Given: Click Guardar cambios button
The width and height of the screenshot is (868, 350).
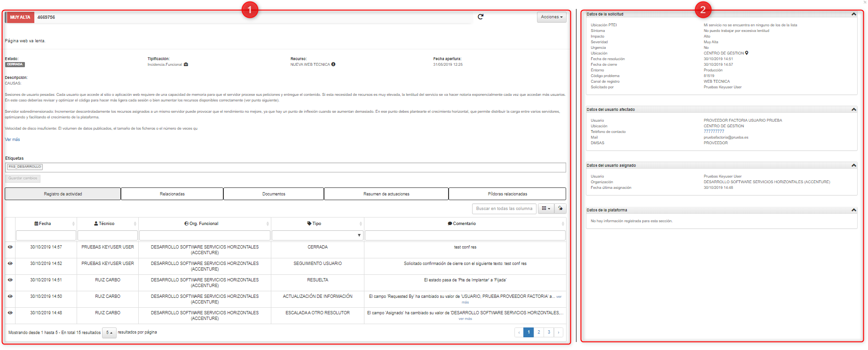Looking at the screenshot, I should click(23, 179).
